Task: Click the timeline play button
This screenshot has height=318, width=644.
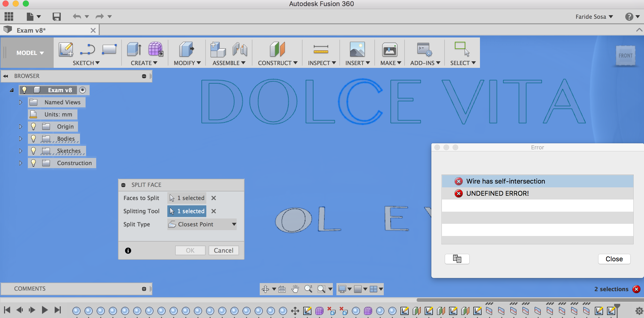Action: point(45,310)
